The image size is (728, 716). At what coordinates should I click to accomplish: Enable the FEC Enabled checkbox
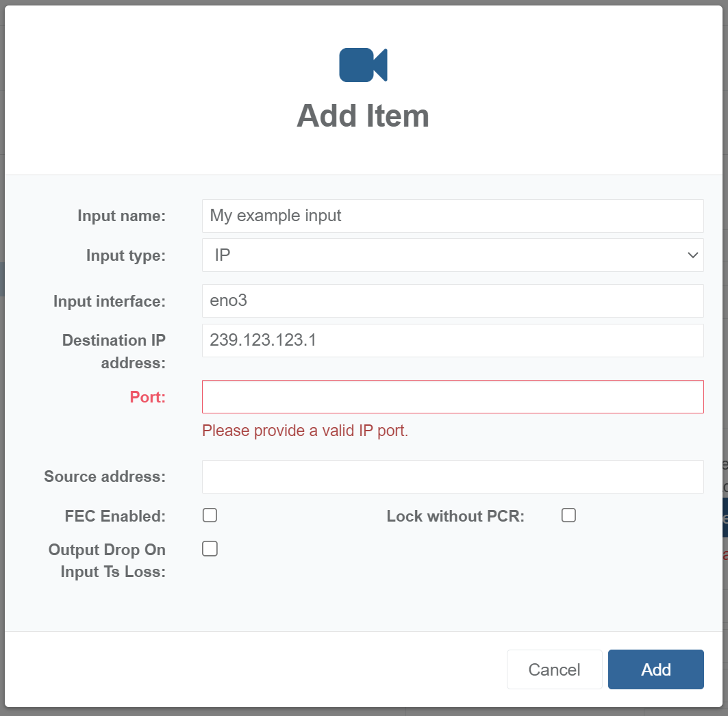pos(210,515)
